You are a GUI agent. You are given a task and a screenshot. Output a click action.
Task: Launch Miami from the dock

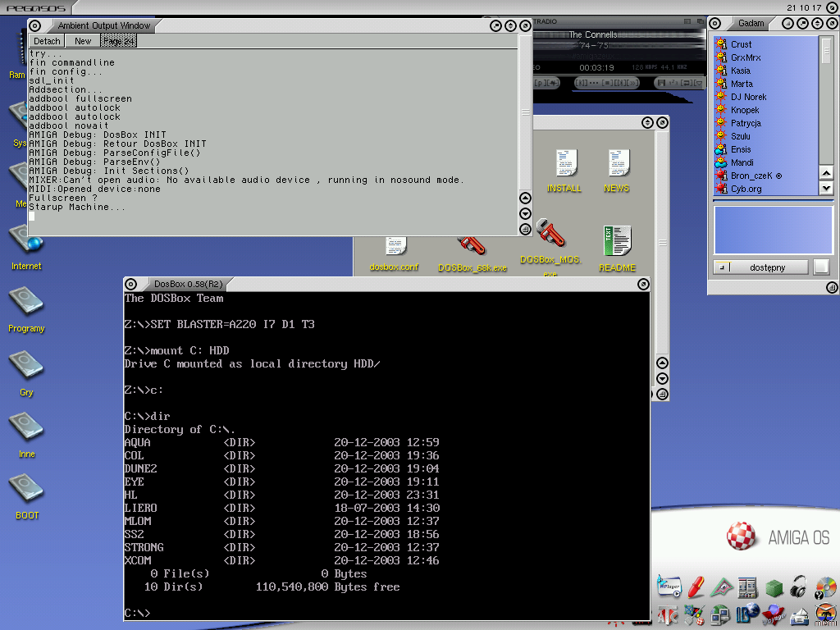825,615
